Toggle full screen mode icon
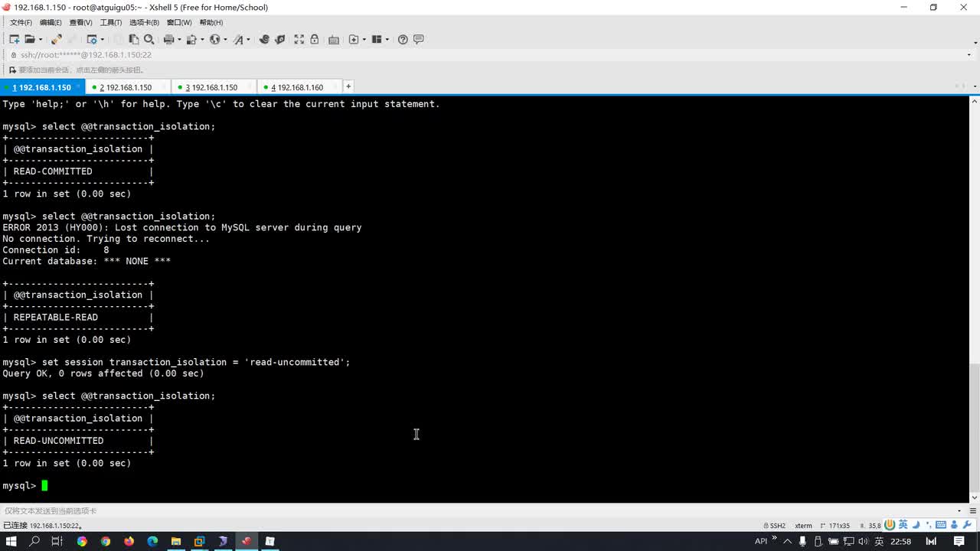 tap(299, 39)
